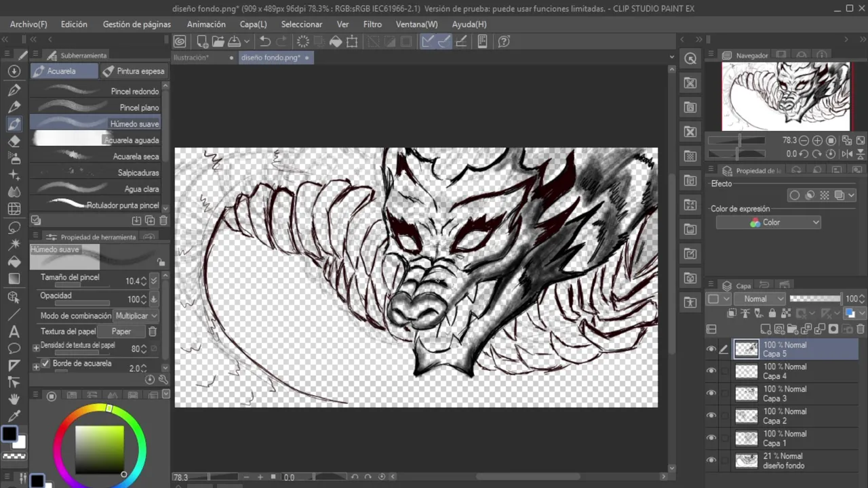The height and width of the screenshot is (488, 868).
Task: Delete paper texture trash icon
Action: point(153,331)
